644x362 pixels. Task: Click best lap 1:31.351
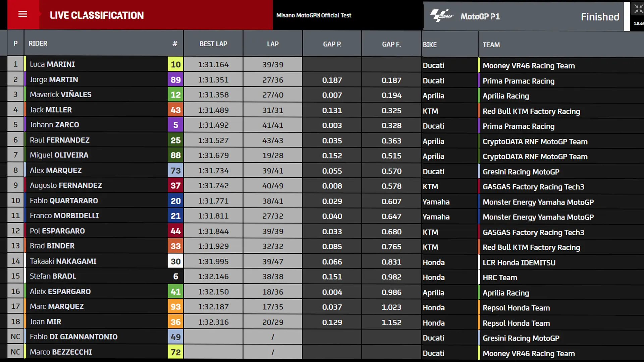point(213,80)
